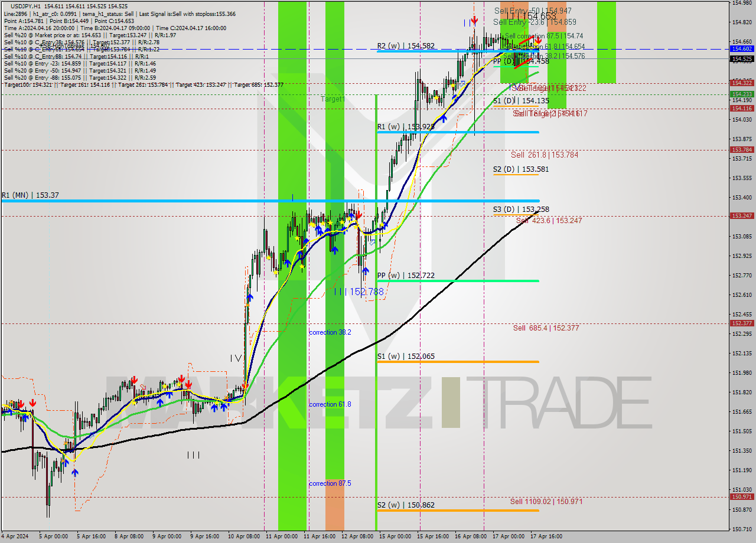Select the R1 (w) | 153.923 pivot label
This screenshot has height=543, width=756.
tap(406, 126)
